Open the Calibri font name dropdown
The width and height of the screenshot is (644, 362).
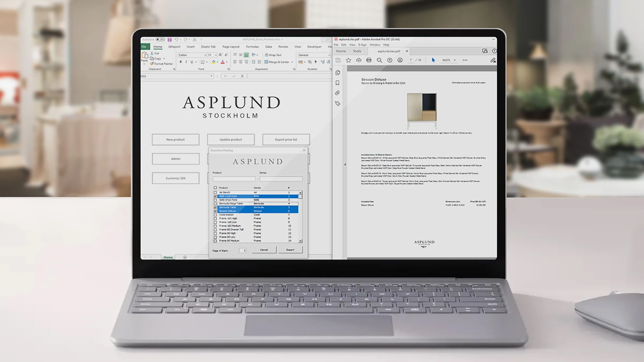pos(205,55)
